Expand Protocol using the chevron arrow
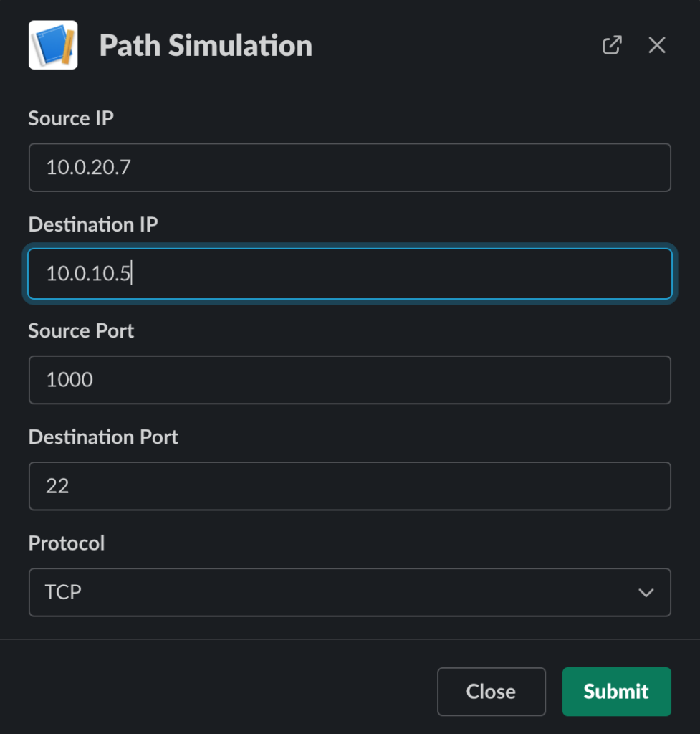700x734 pixels. (646, 593)
